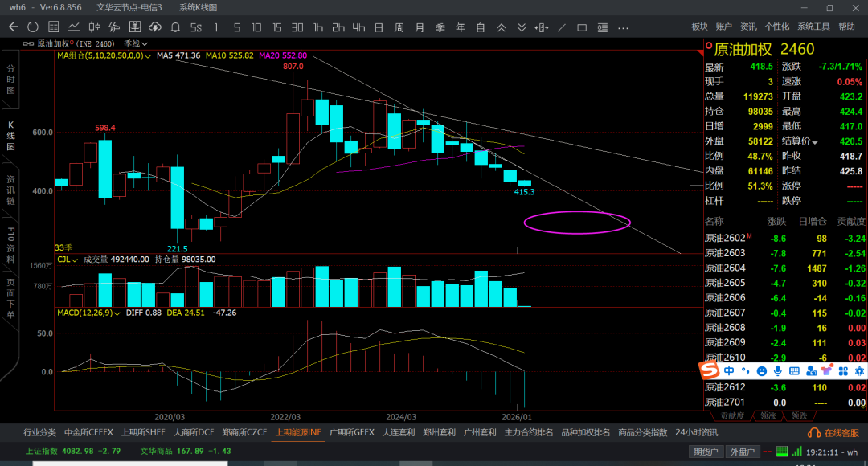Viewport: 868px width, 466px height.
Task: Expand MACD(12,26,9) indicator dropdown
Action: pos(117,313)
